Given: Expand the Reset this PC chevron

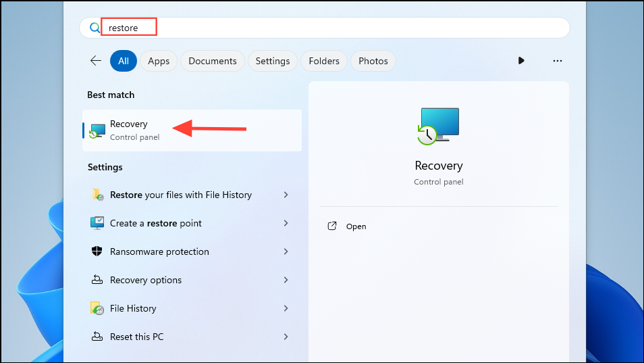Looking at the screenshot, I should [286, 336].
